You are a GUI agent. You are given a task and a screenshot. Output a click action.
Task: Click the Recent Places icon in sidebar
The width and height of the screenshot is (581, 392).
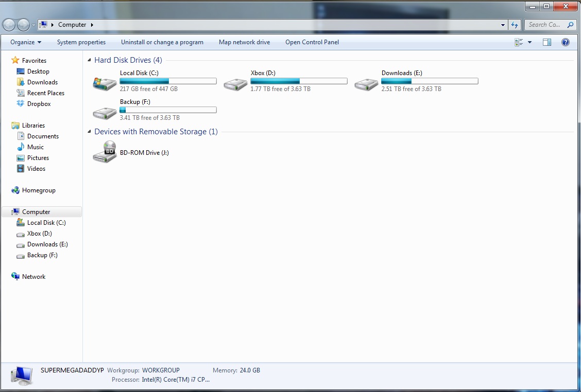pos(21,93)
